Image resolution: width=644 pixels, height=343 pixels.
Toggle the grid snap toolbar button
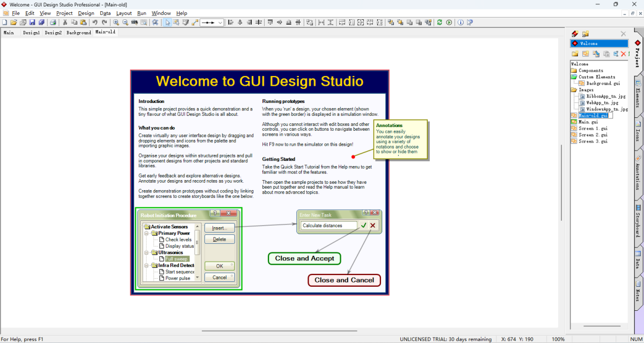(155, 23)
